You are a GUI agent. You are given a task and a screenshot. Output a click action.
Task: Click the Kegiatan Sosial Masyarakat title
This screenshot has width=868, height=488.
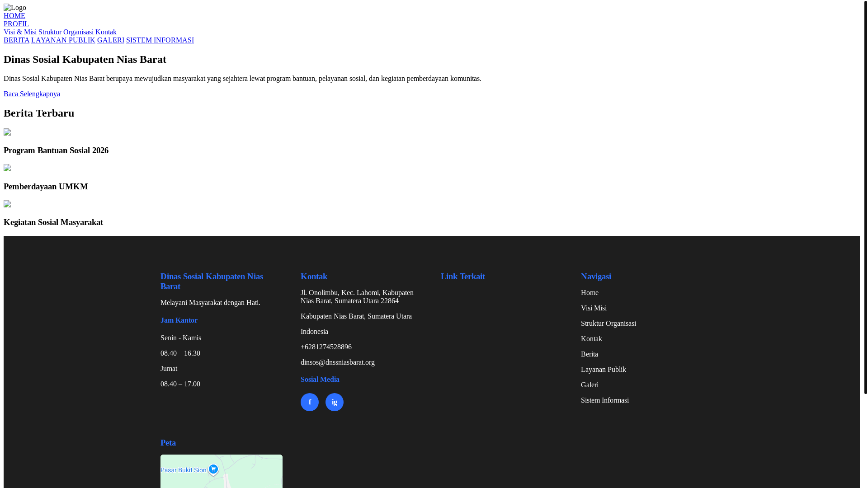pos(53,222)
